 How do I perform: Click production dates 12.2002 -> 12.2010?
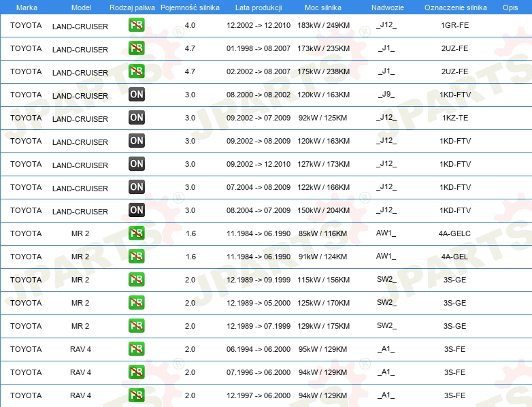click(x=259, y=25)
